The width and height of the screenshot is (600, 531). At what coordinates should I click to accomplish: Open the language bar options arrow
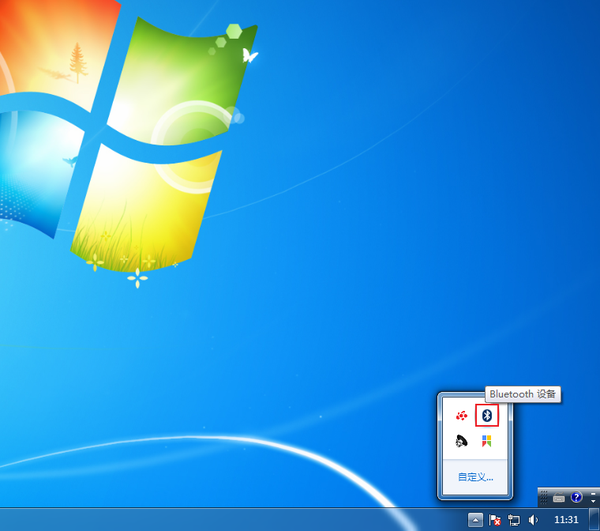593,501
